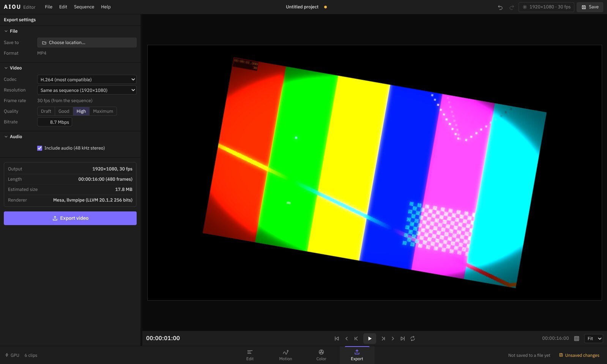This screenshot has width=607, height=364.
Task: Open the Resolution dropdown
Action: tap(87, 90)
